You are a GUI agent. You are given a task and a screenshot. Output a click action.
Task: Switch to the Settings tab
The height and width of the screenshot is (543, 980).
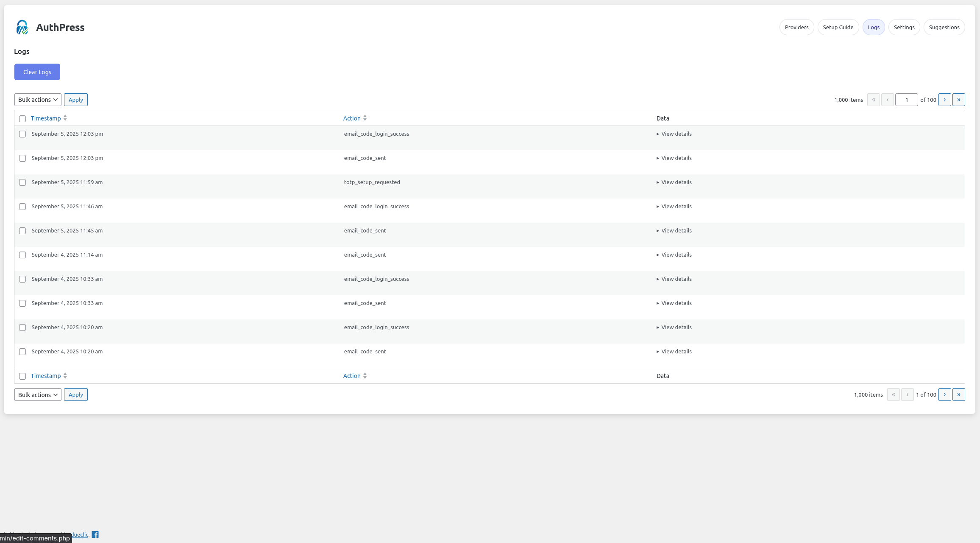(904, 27)
